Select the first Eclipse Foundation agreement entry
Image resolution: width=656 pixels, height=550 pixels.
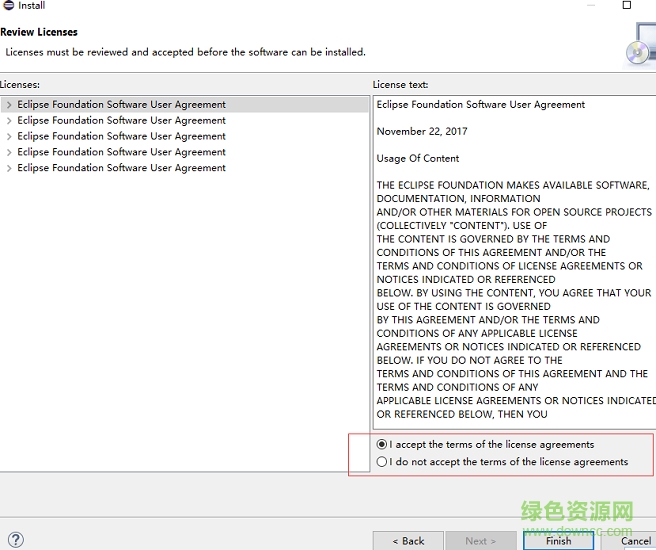(x=121, y=105)
